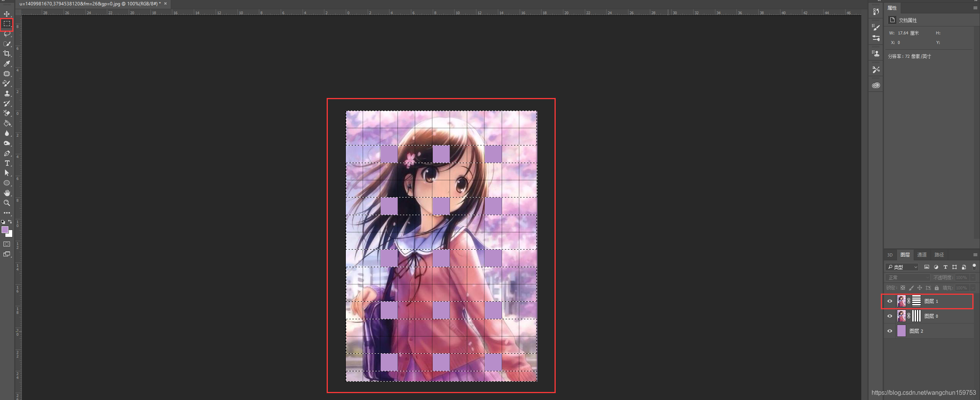Toggle layer filtering on/off switch

click(x=974, y=267)
